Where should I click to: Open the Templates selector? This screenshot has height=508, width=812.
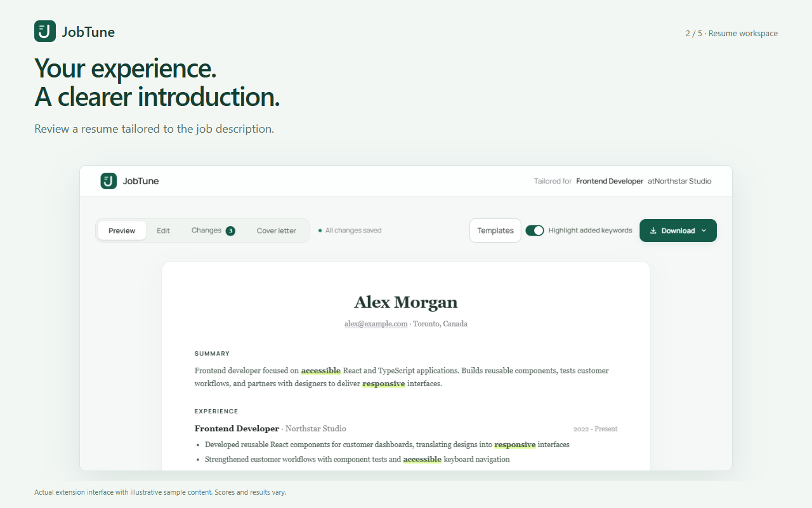[x=495, y=231]
